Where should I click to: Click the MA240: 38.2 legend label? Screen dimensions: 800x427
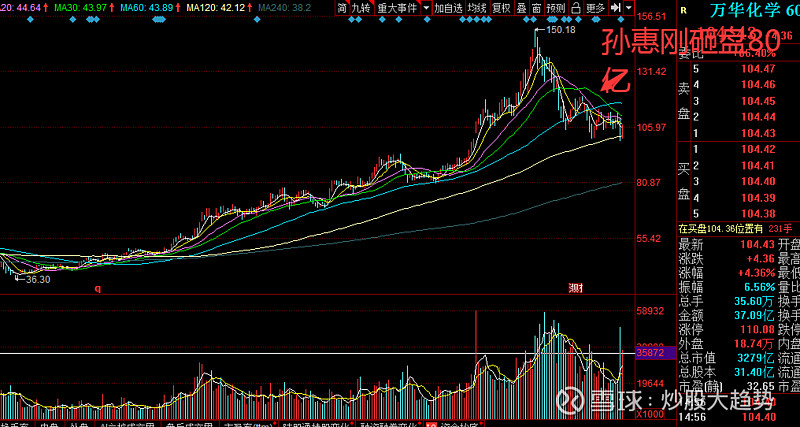pos(285,8)
